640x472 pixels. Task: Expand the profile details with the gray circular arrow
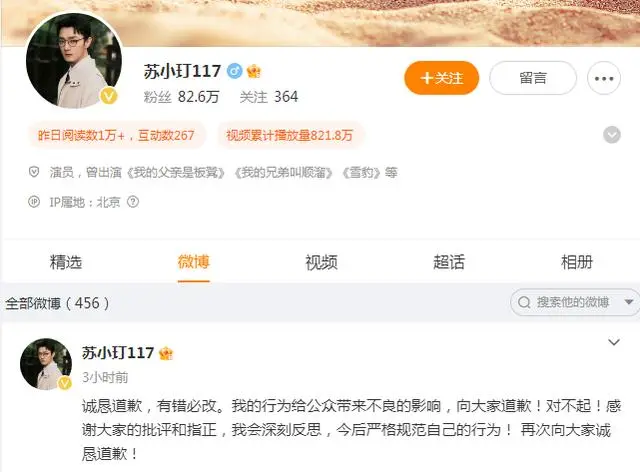(612, 135)
